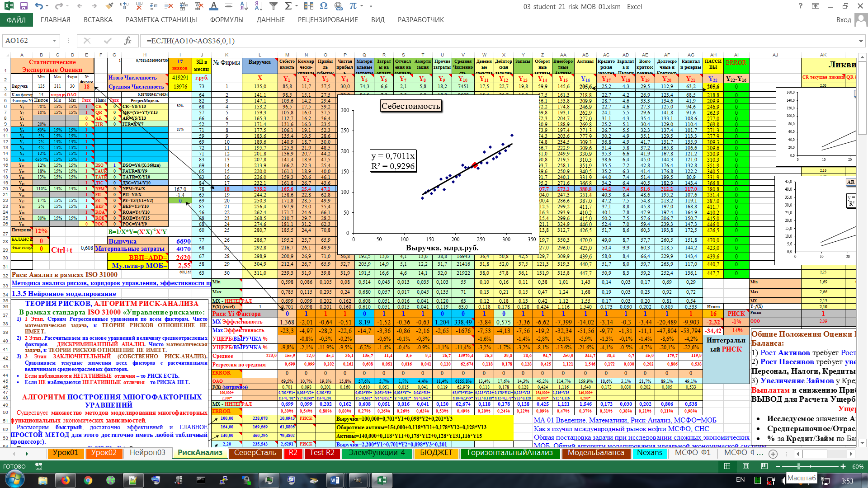Click the fx insert function button

click(128, 41)
